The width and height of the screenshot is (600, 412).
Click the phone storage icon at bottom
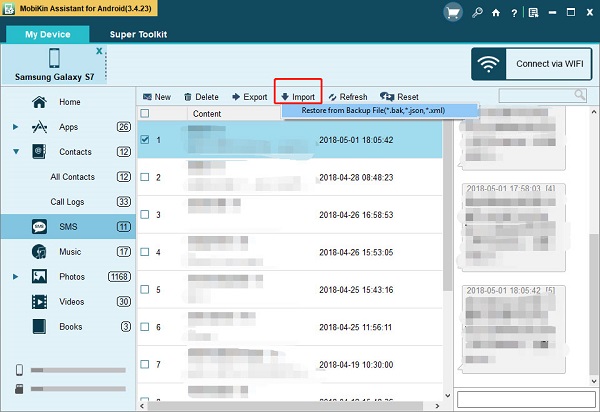click(x=19, y=370)
